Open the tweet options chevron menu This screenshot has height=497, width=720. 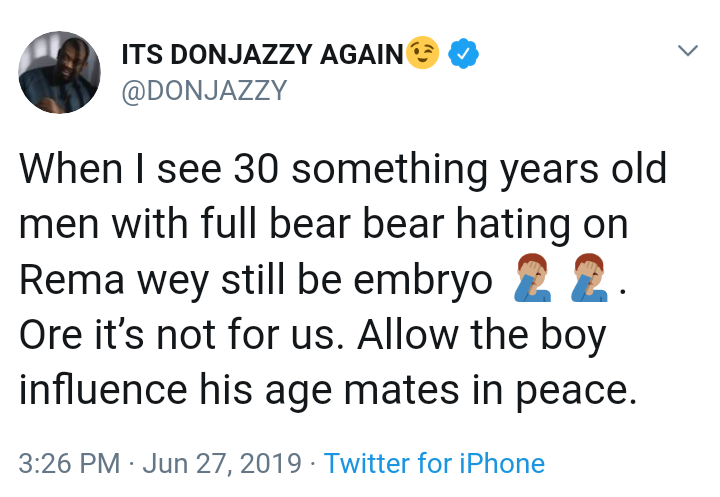688,51
